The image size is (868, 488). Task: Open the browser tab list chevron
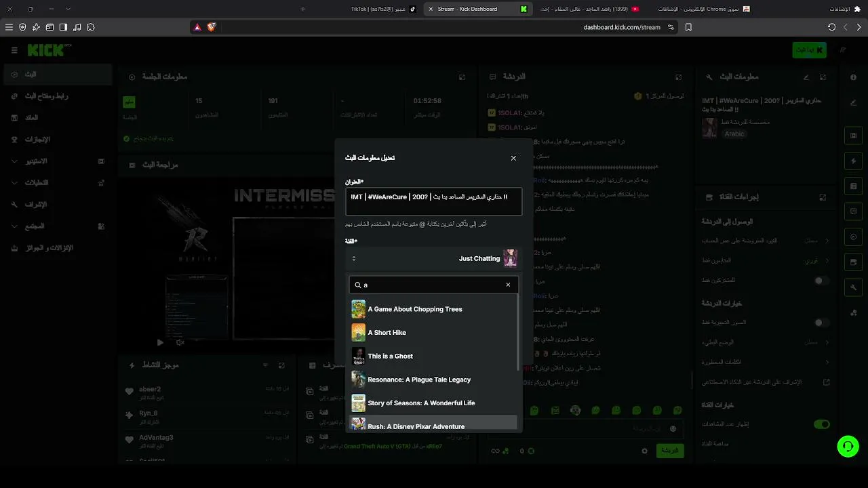[x=68, y=9]
